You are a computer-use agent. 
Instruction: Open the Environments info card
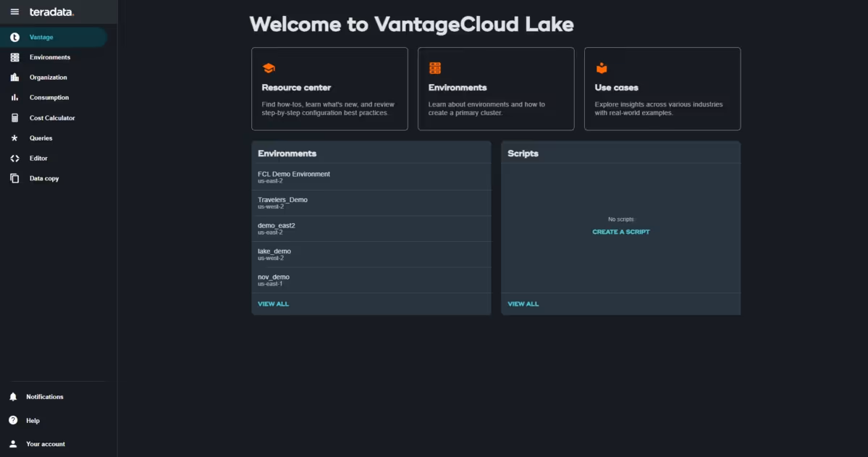[496, 88]
